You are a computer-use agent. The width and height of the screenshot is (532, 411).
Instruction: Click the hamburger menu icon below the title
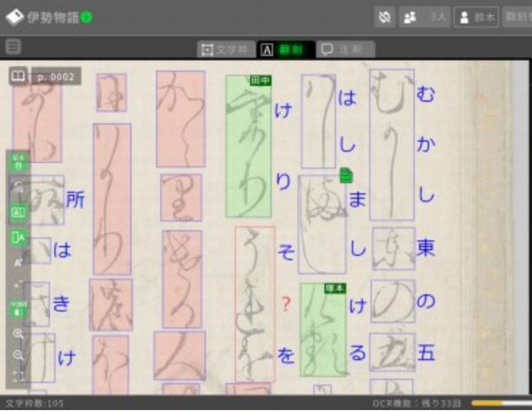(x=13, y=47)
